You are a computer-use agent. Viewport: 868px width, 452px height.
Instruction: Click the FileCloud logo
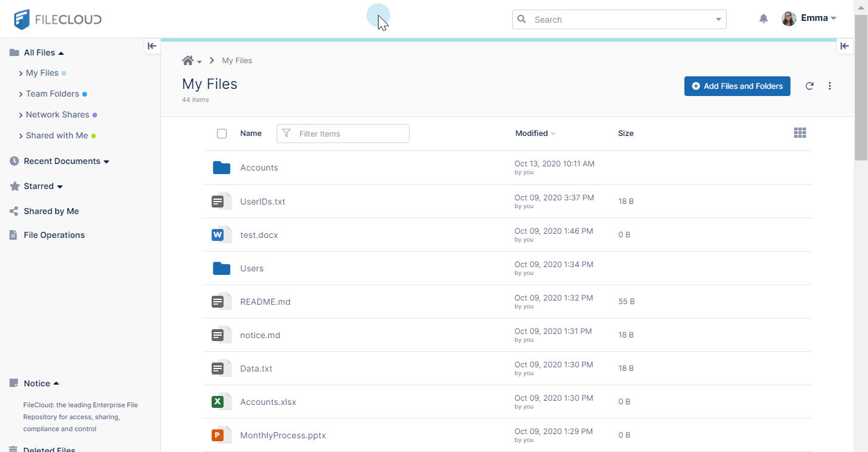58,19
